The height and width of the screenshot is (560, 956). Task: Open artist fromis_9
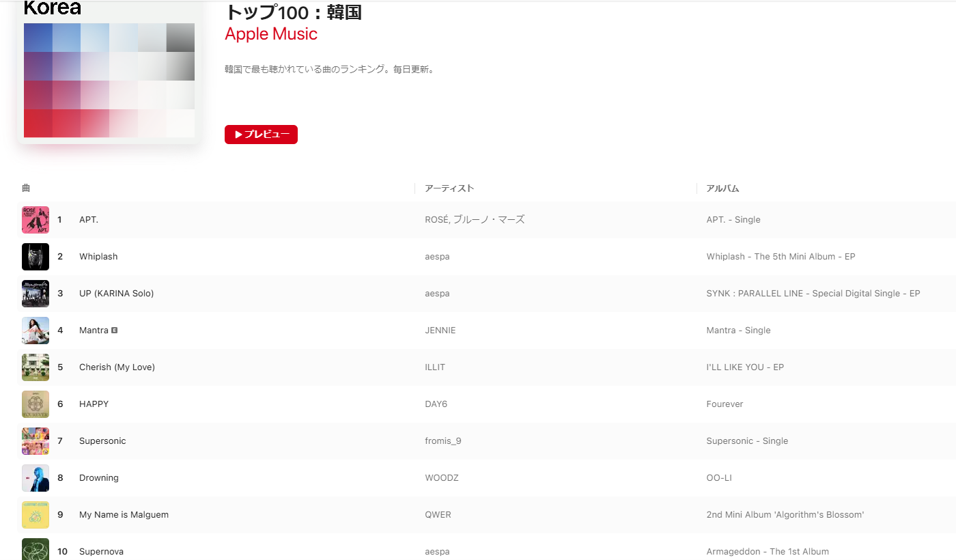[443, 441]
